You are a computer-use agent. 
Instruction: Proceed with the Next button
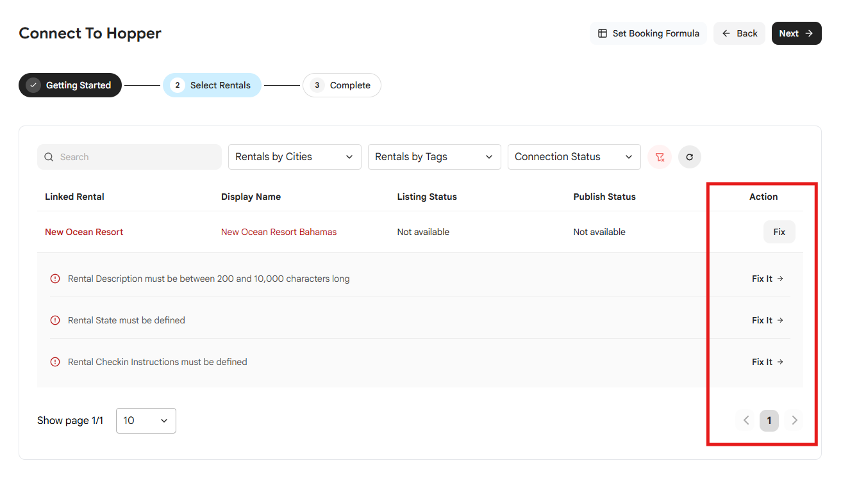(x=797, y=33)
